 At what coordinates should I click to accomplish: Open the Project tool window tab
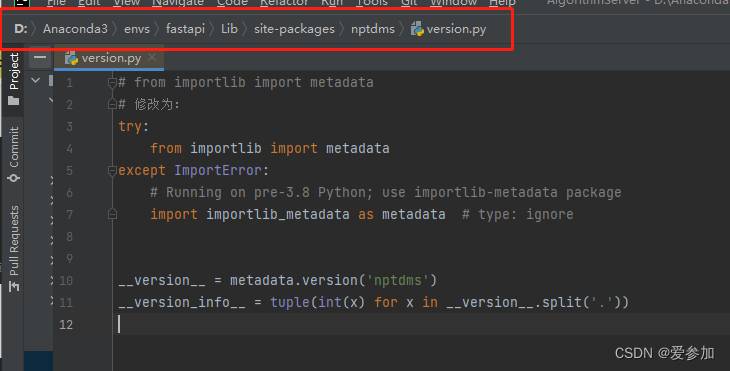coord(14,78)
